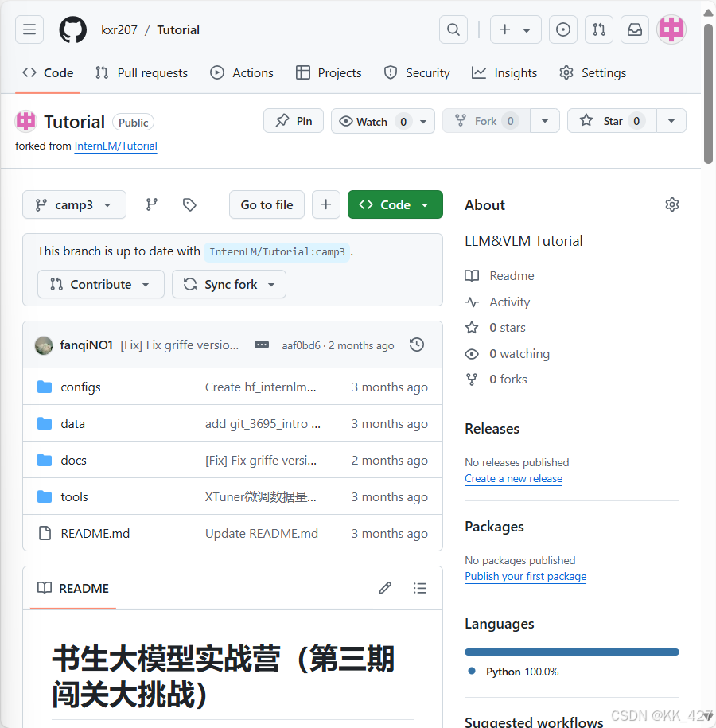Image resolution: width=716 pixels, height=728 pixels.
Task: Click the InternLM/Tutorial:camp3 branch label
Action: (277, 252)
